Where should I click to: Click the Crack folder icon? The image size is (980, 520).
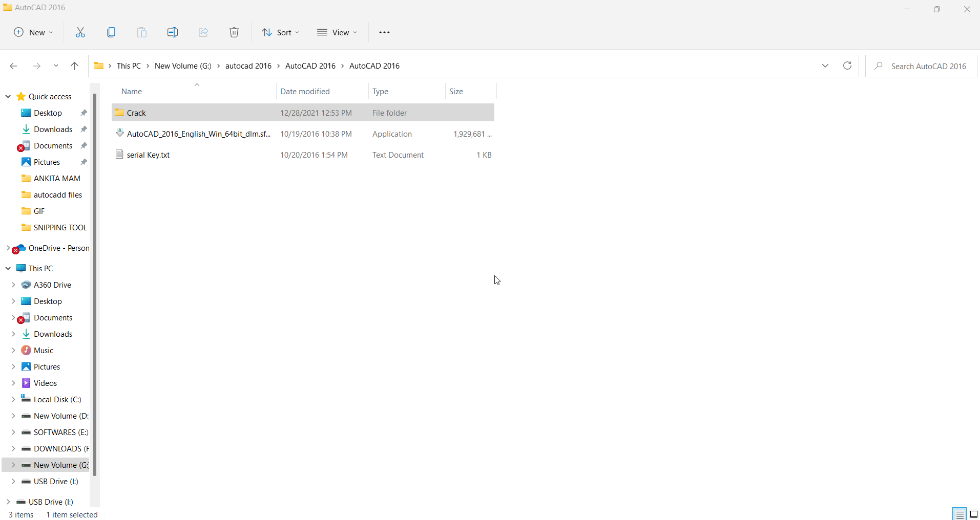(x=119, y=113)
